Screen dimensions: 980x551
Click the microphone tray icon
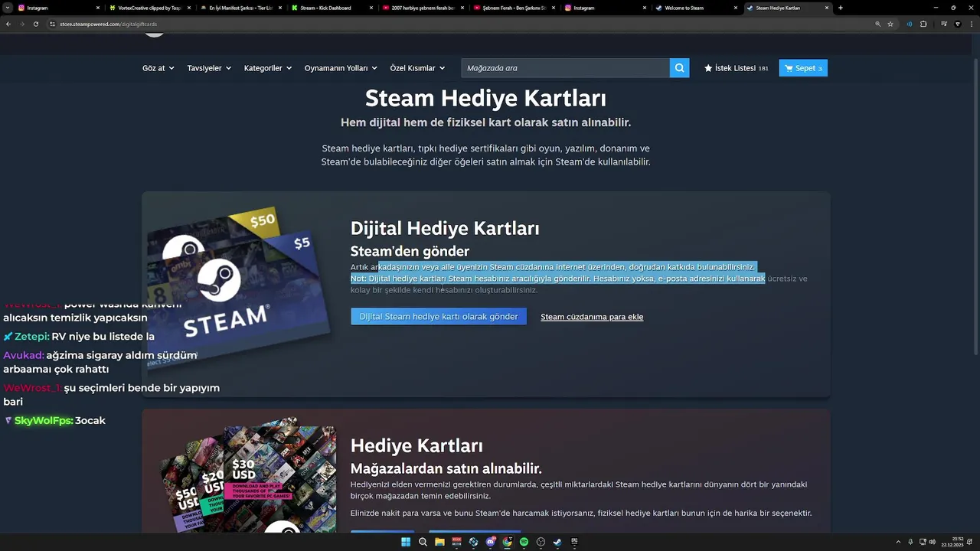click(x=910, y=542)
